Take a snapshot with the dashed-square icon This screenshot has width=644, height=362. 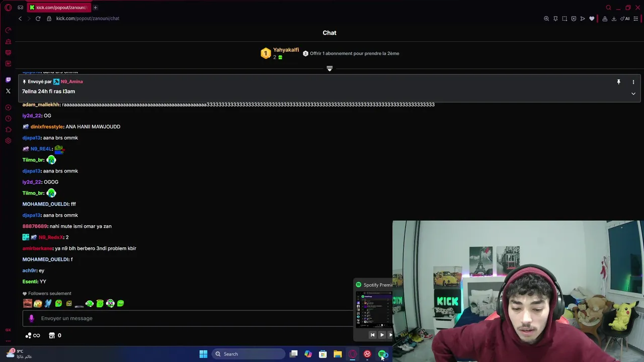[565, 19]
